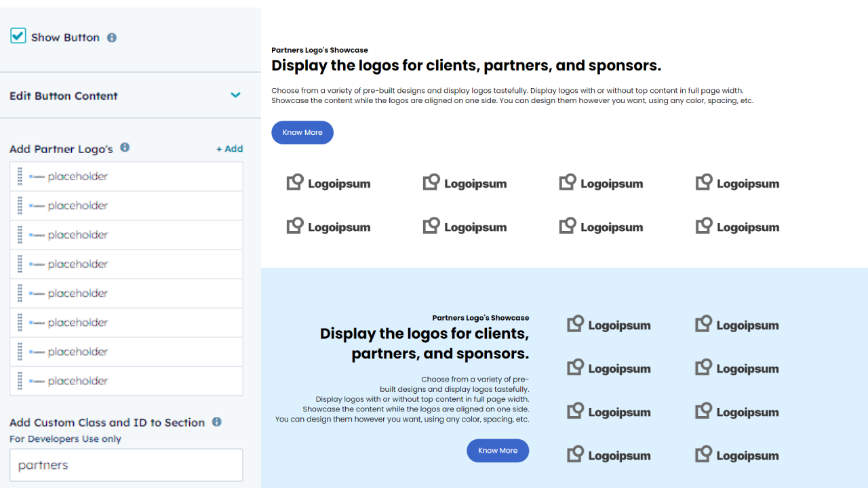868x488 pixels.
Task: Expand the fourth placeholder logo item
Action: pos(77,264)
